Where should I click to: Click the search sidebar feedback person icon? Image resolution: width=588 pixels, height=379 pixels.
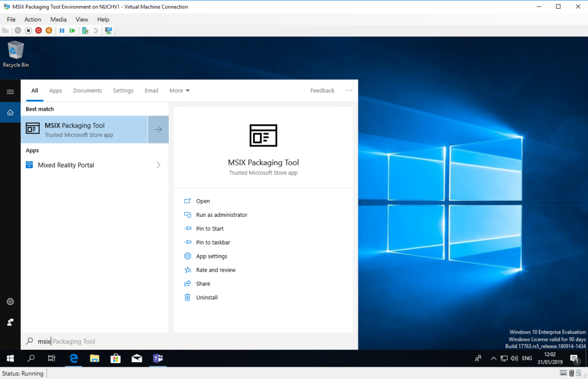click(x=10, y=322)
